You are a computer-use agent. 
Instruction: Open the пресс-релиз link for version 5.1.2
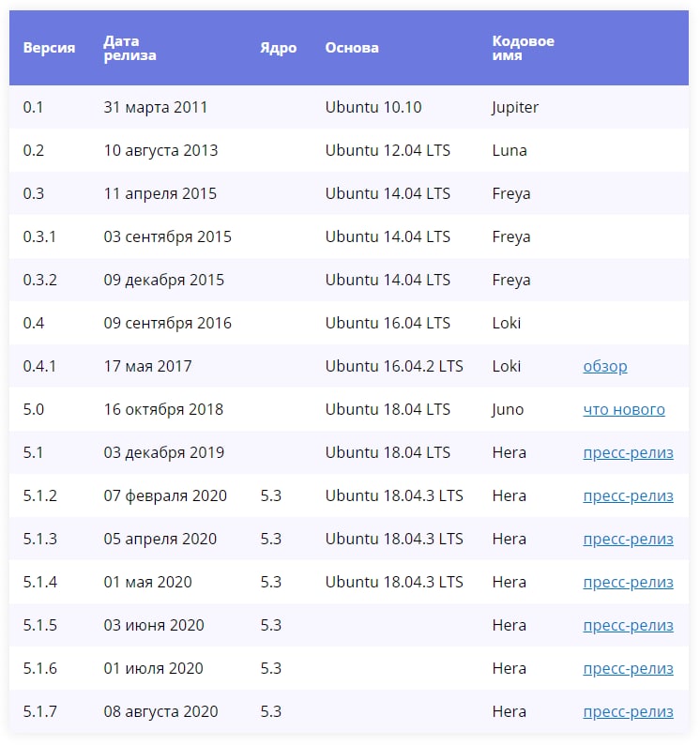[x=628, y=495]
